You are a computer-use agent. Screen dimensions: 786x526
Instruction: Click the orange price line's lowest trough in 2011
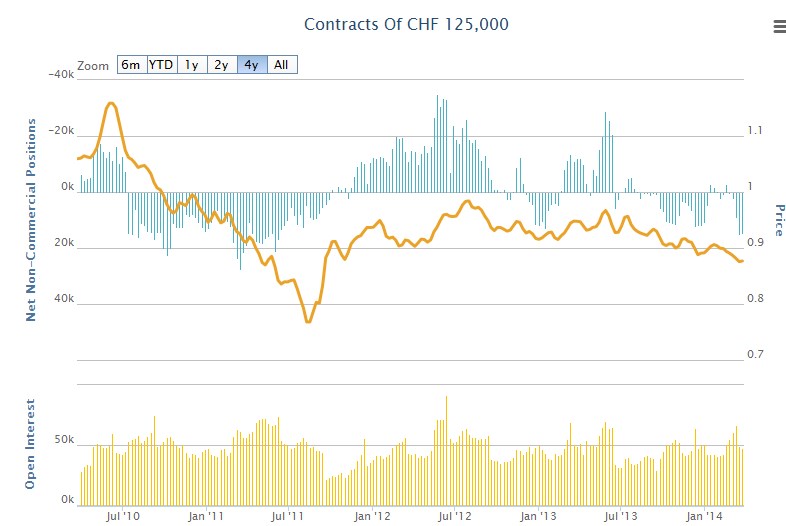(x=308, y=321)
